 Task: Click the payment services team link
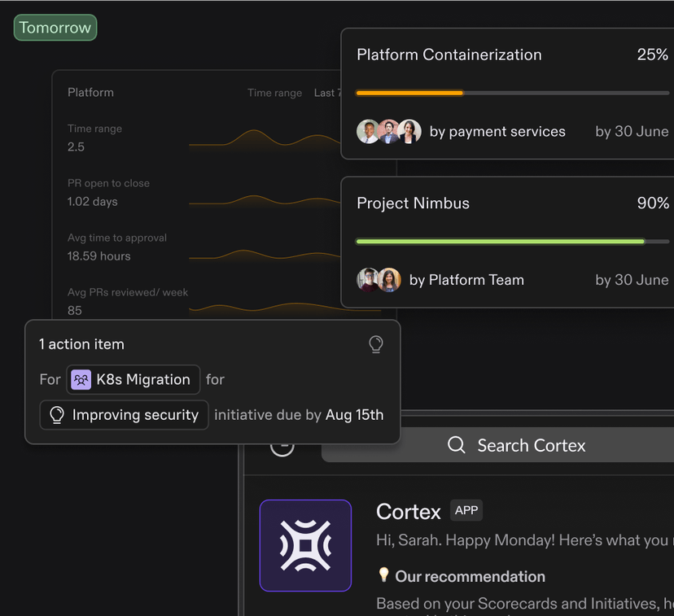tap(497, 131)
